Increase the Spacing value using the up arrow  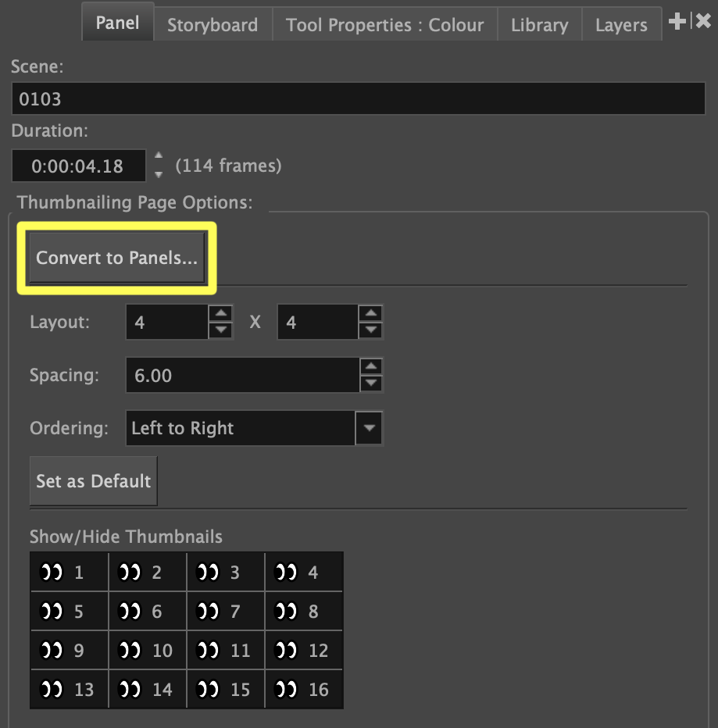click(x=371, y=366)
